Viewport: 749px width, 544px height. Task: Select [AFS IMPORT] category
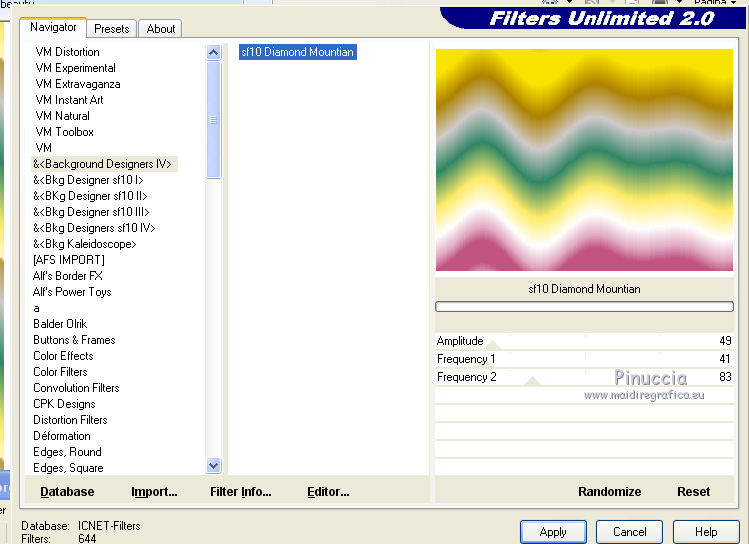[x=69, y=260]
